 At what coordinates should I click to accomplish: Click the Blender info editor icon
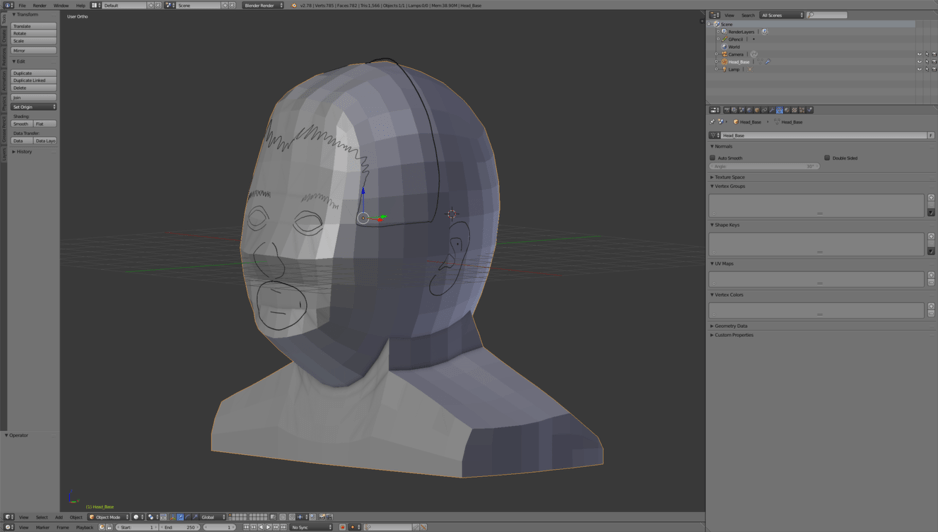pos(8,5)
